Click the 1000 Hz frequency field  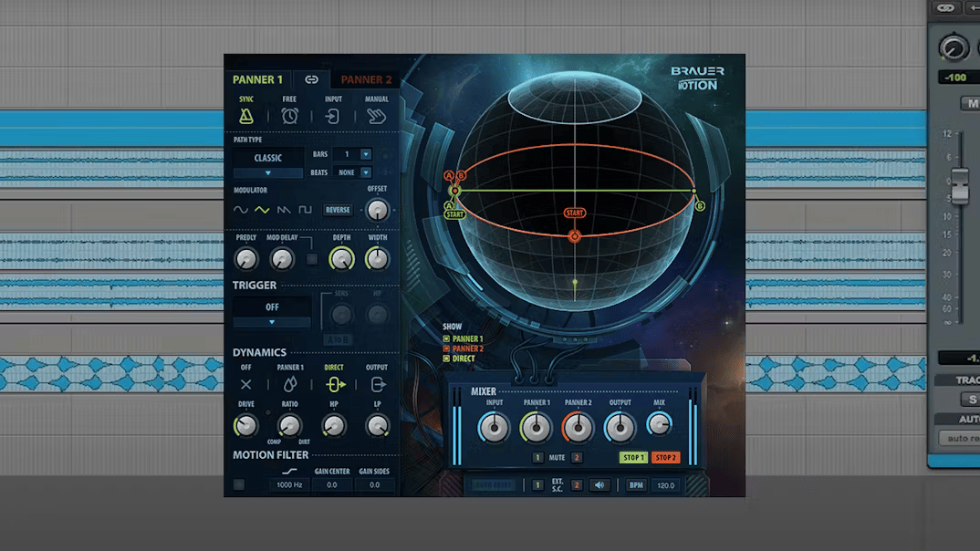coord(289,484)
